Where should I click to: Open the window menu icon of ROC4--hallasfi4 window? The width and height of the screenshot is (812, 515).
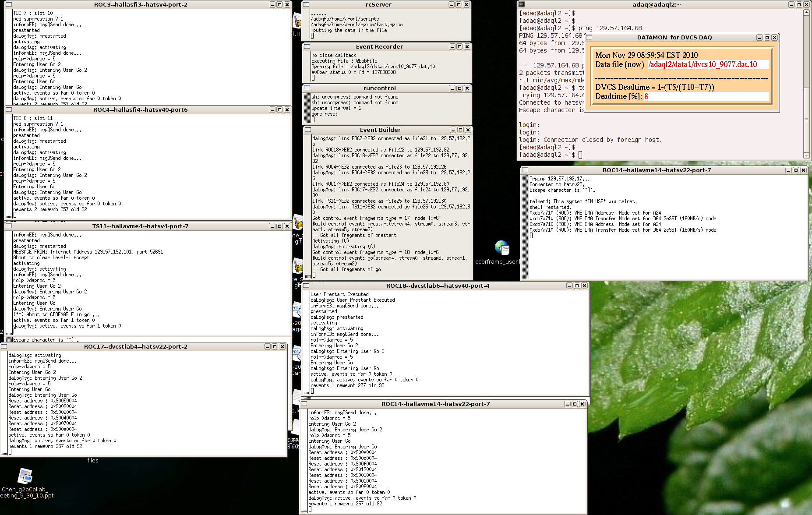tap(8, 109)
